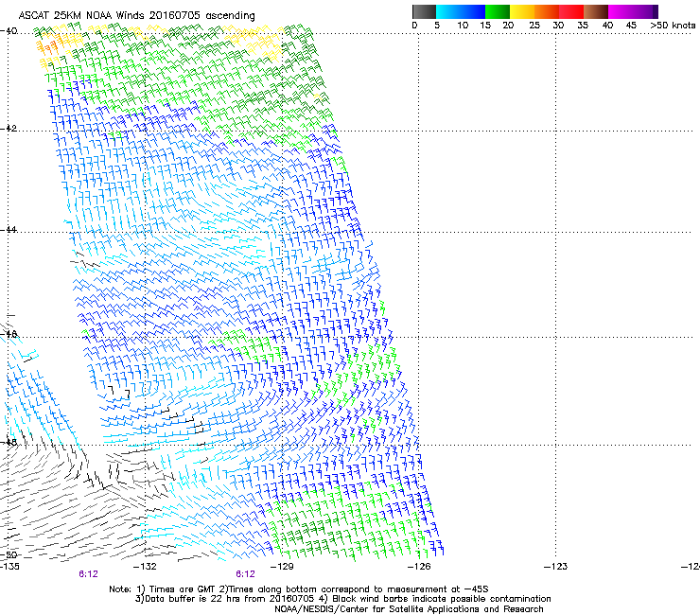Click the legend label '0'
Image resolution: width=700 pixels, height=615 pixels.
click(414, 25)
